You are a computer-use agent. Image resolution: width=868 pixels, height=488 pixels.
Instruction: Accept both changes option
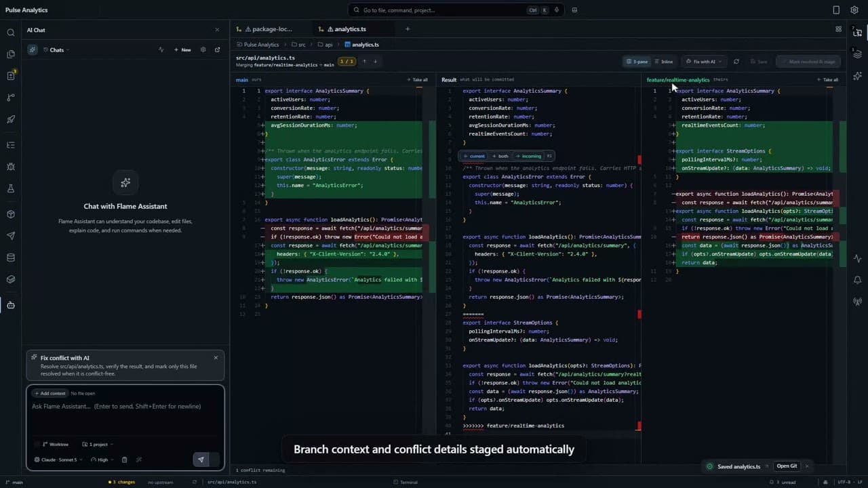click(x=500, y=156)
